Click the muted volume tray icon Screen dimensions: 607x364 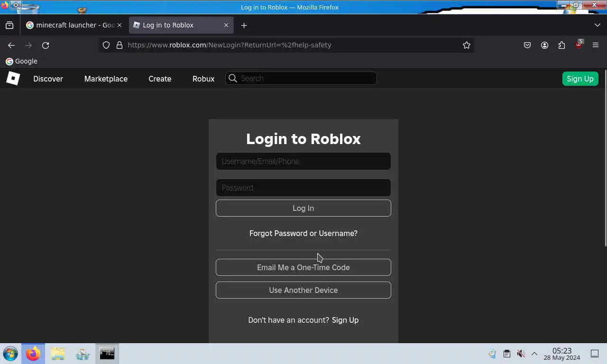click(x=521, y=354)
